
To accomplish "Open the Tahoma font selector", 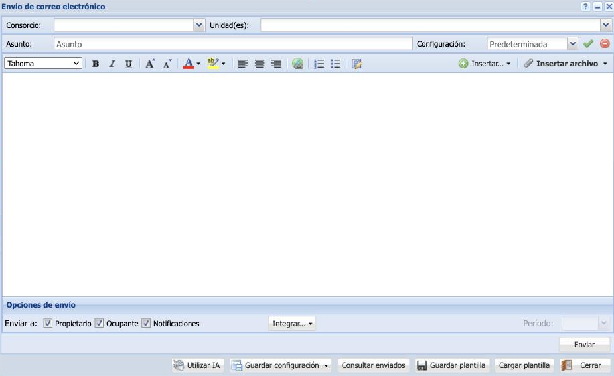I will click(43, 63).
